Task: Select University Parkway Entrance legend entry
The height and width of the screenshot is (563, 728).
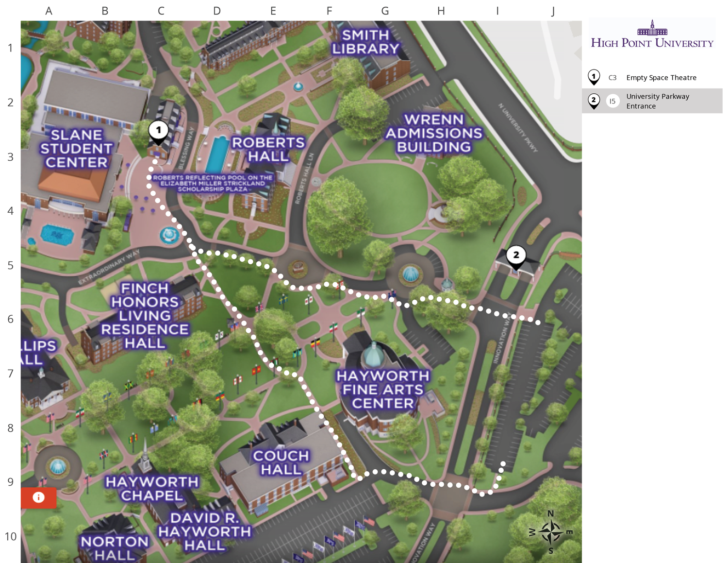Action: tap(658, 101)
